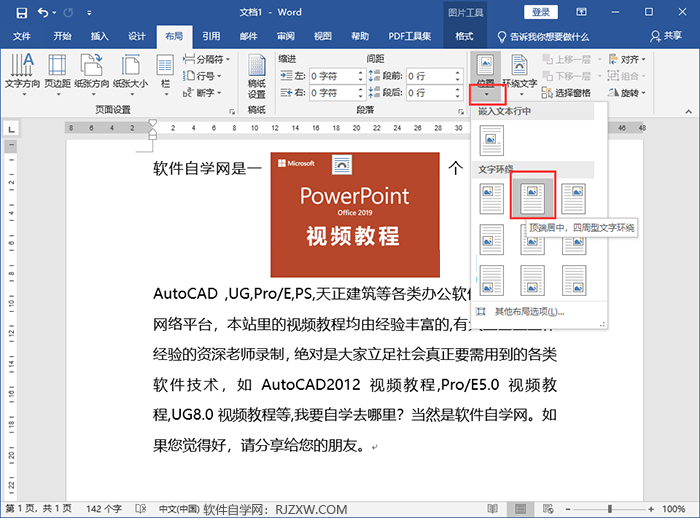Switch to the 引用 tab
The image size is (700, 518).
211,36
